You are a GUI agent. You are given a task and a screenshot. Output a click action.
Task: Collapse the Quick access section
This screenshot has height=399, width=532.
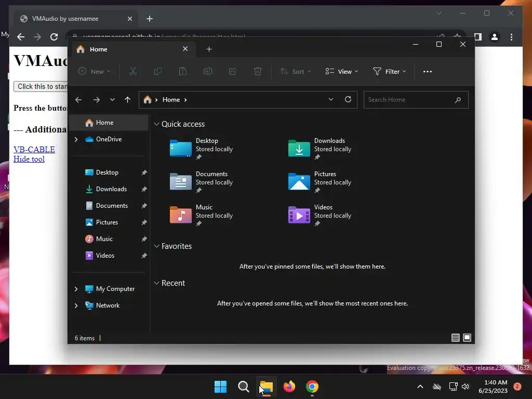(156, 124)
